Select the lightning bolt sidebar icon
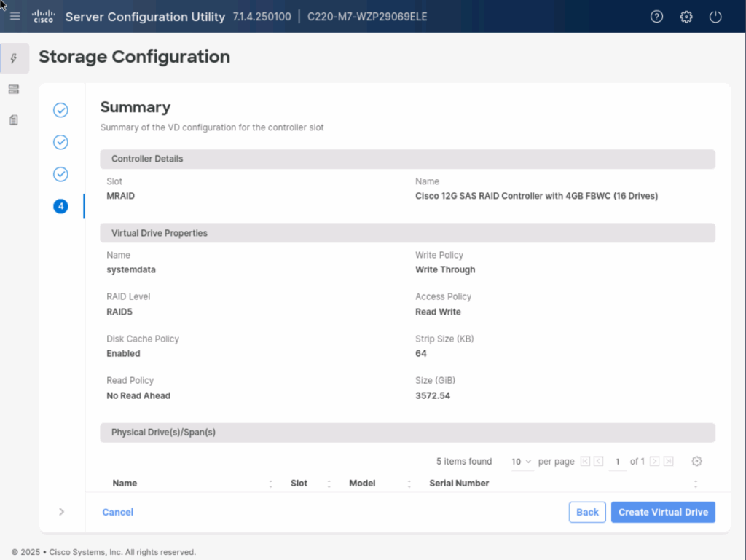This screenshot has height=560, width=746. pos(14,58)
